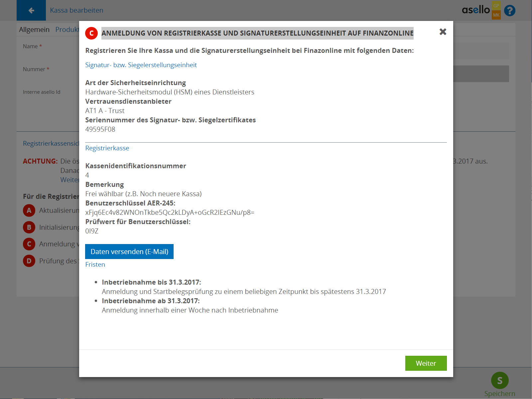
Task: Click the yellow GP badge
Action: coord(496,6)
